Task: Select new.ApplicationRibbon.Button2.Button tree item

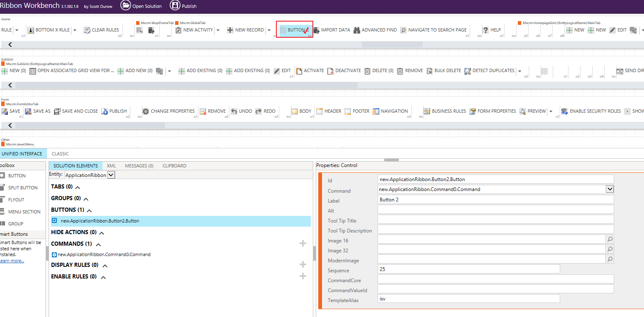Action: 181,221
